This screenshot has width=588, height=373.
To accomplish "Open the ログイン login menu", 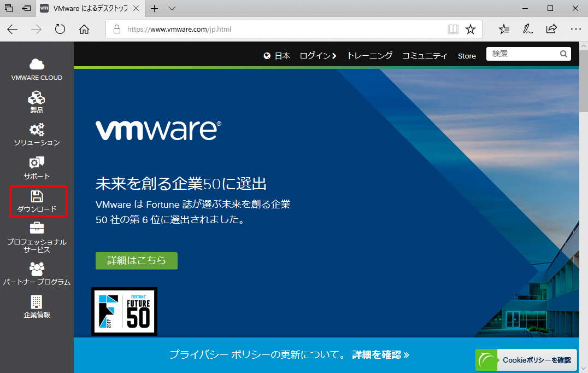I will (x=318, y=56).
